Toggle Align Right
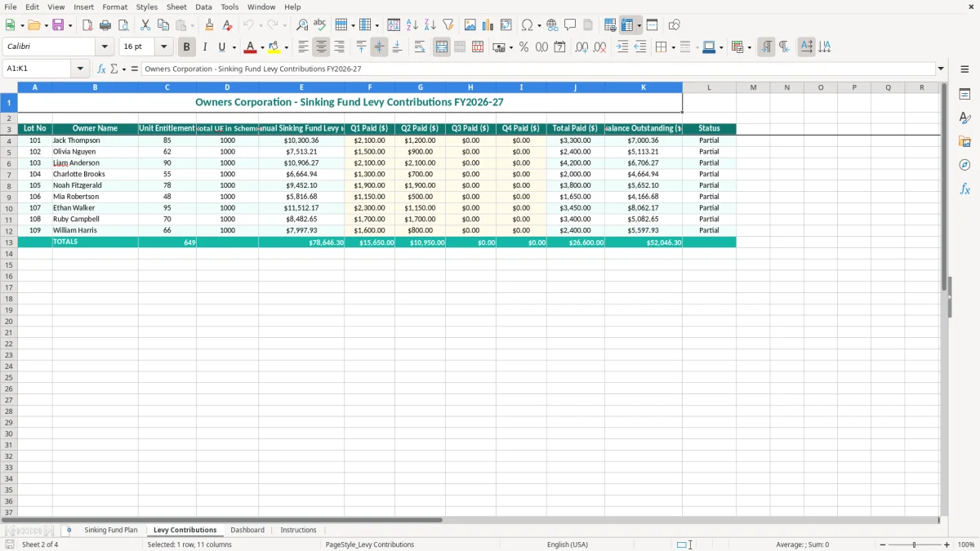Image resolution: width=980 pixels, height=551 pixels. pos(340,47)
